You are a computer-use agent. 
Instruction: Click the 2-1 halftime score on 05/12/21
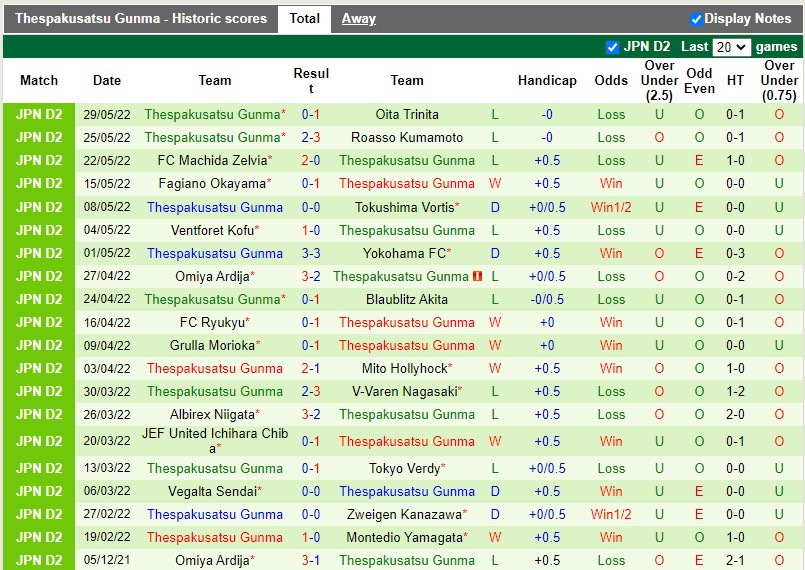[x=735, y=561]
